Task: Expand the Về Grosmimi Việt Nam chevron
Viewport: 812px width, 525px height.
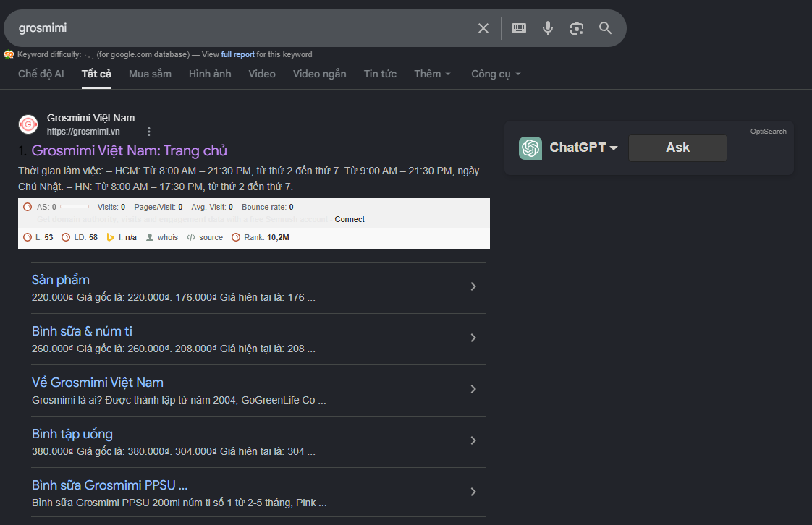Action: click(473, 389)
